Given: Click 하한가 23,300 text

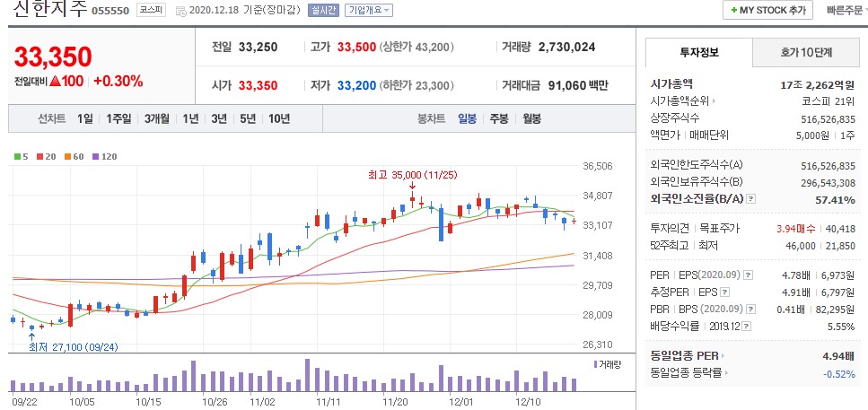Looking at the screenshot, I should pyautogui.click(x=416, y=86).
